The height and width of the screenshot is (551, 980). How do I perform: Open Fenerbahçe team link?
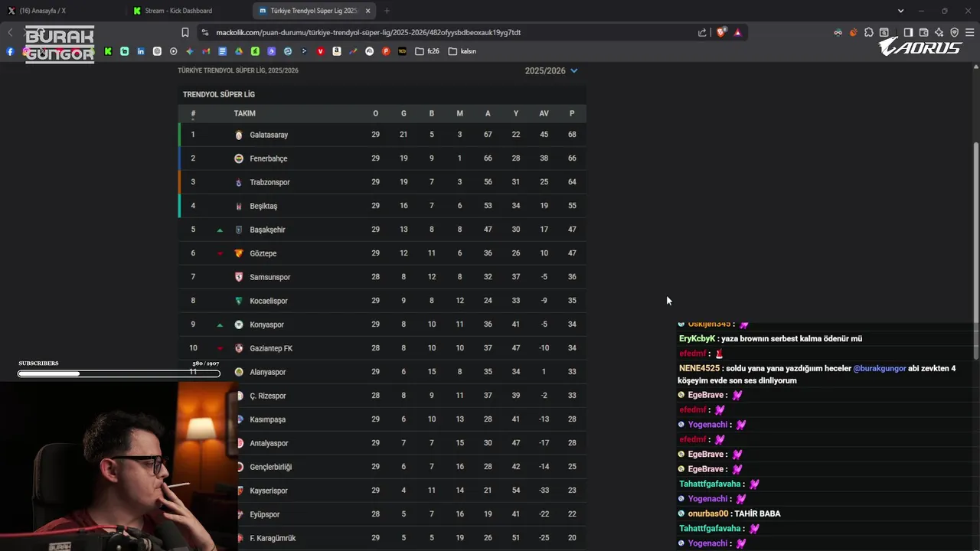pyautogui.click(x=269, y=158)
